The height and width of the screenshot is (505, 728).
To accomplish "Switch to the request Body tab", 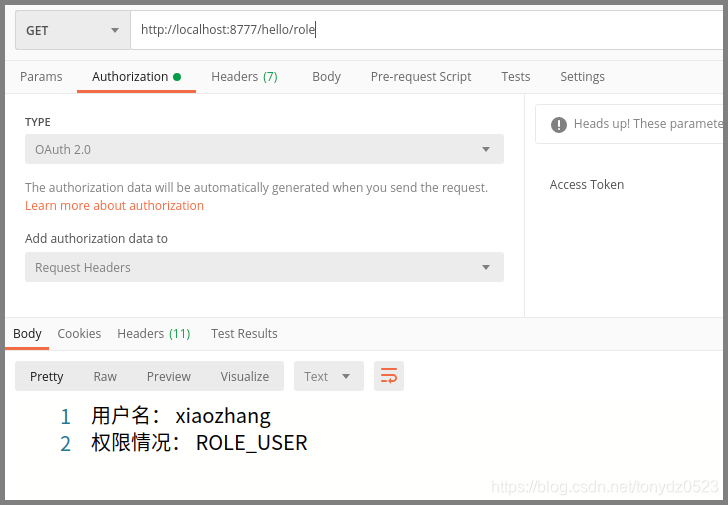I will [x=326, y=77].
